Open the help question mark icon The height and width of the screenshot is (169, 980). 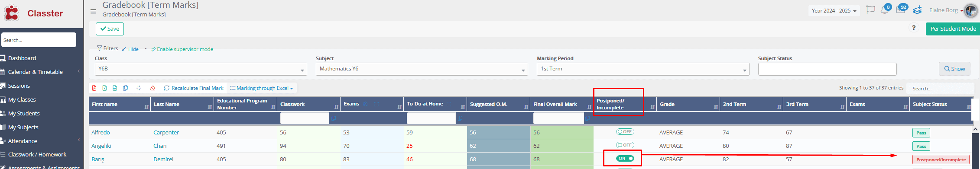pyautogui.click(x=914, y=28)
